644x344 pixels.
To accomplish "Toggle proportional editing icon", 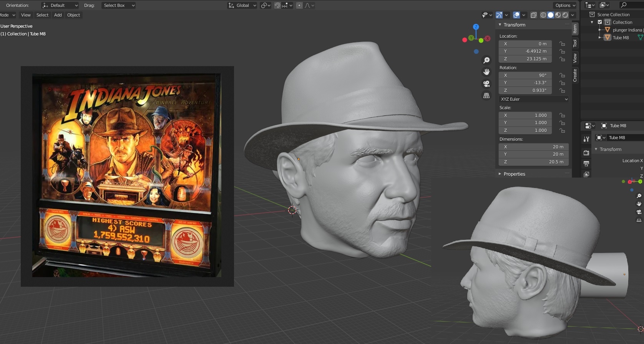I will (299, 5).
